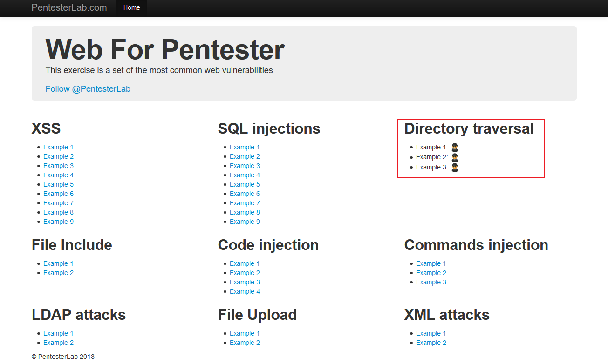Click the 'XSS' section heading

[x=46, y=128]
